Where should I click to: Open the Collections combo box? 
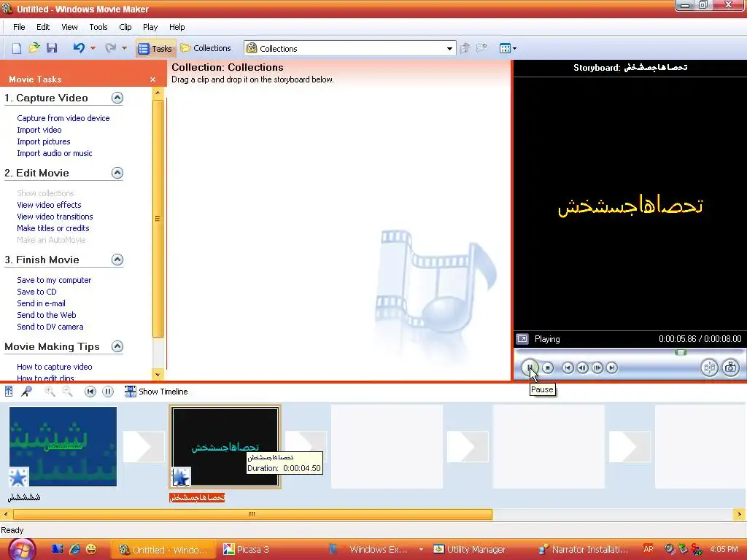click(x=350, y=49)
